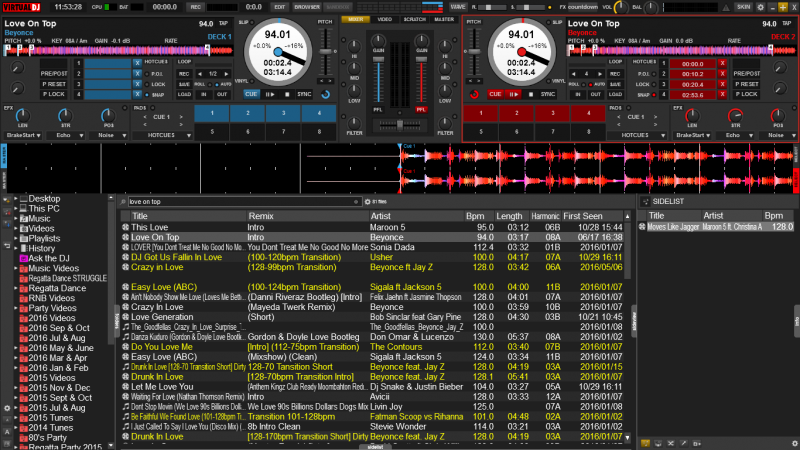800x450 pixels.
Task: Click the BROWSER button in top bar
Action: click(307, 7)
